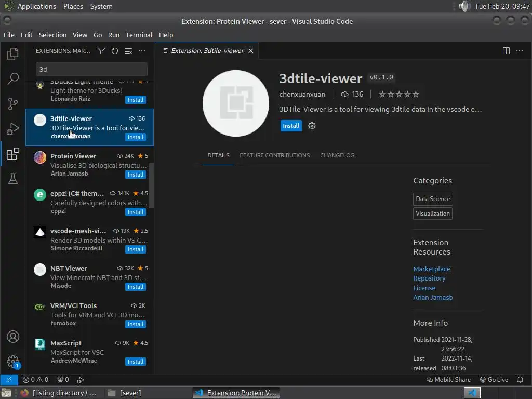Open the Selection menu
The width and height of the screenshot is (532, 399).
[52, 35]
